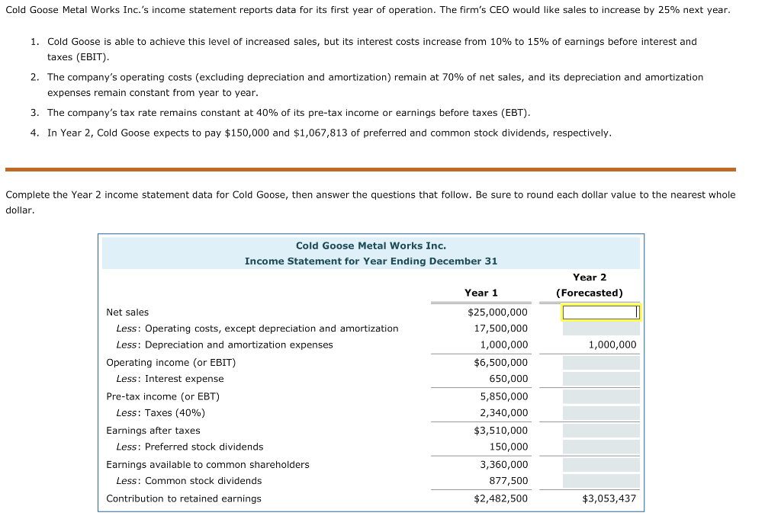
Task: Click the Year 2 Taxes (40%) cell
Action: point(600,412)
